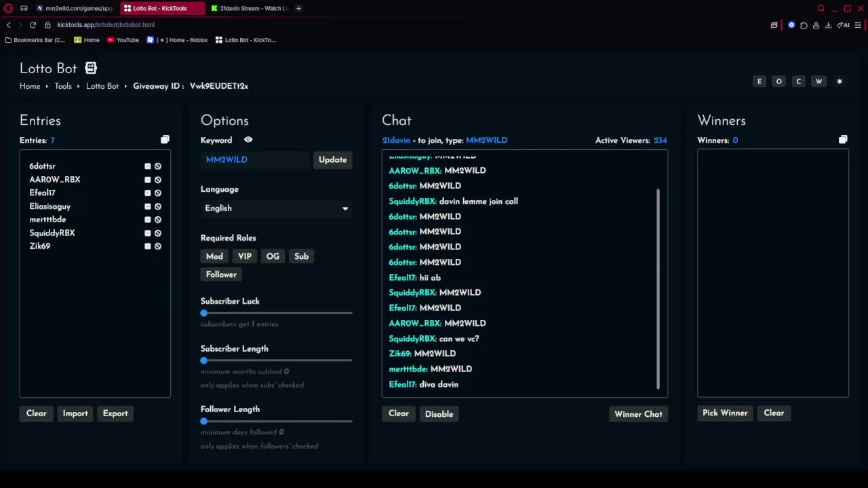This screenshot has height=488, width=868.
Task: Toggle the VIP required role
Action: [245, 256]
